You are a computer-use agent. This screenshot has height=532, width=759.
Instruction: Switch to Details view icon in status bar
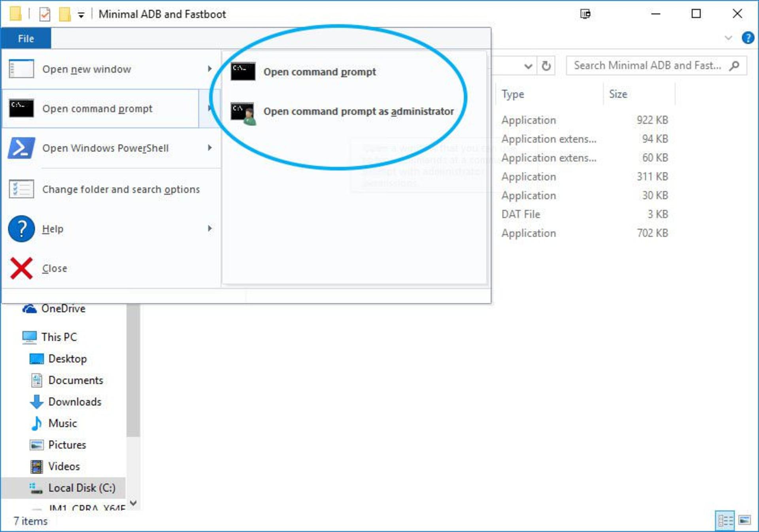coord(725,521)
